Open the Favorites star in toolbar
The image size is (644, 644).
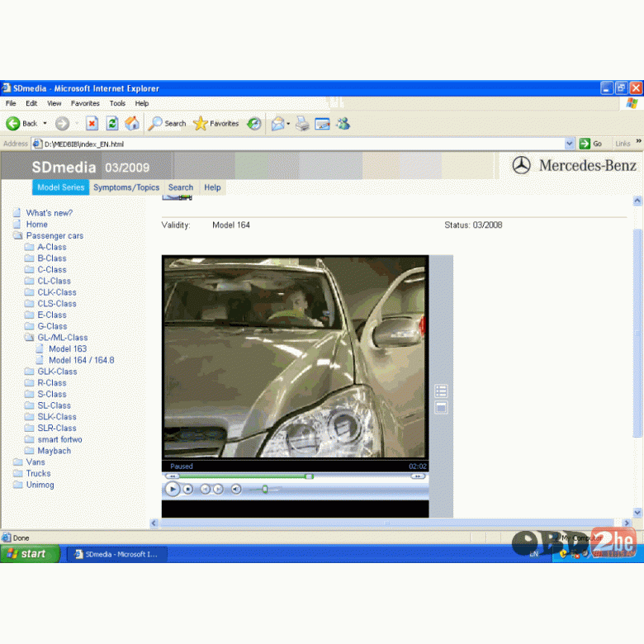pos(216,123)
